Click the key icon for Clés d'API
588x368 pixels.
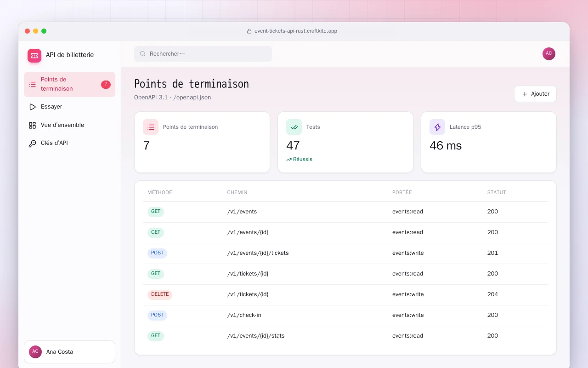click(x=32, y=144)
